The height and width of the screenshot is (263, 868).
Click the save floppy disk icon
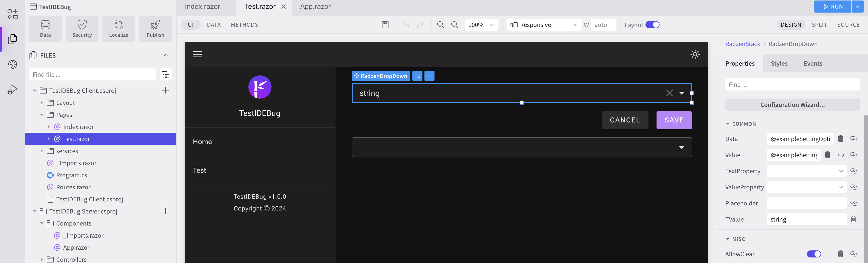click(386, 25)
